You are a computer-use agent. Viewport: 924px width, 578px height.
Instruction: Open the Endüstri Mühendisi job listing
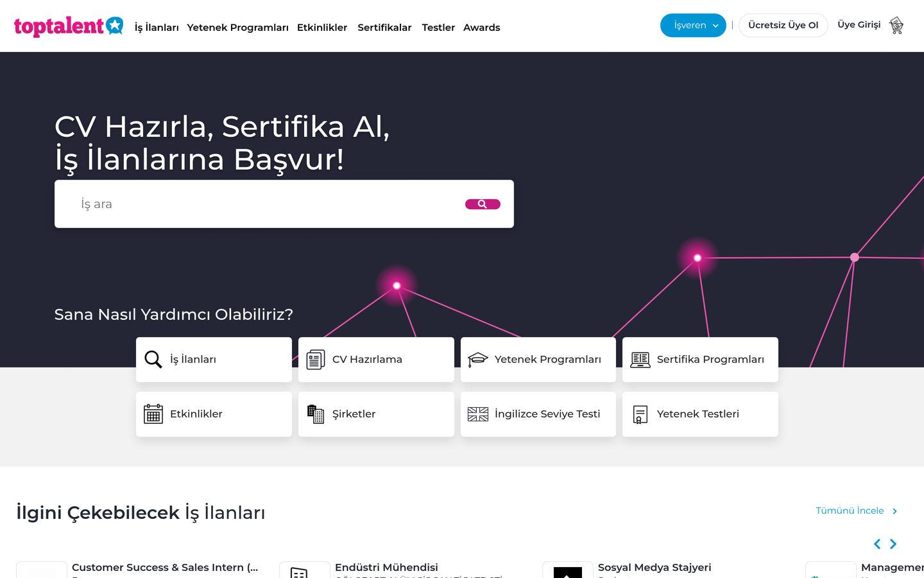tap(386, 567)
